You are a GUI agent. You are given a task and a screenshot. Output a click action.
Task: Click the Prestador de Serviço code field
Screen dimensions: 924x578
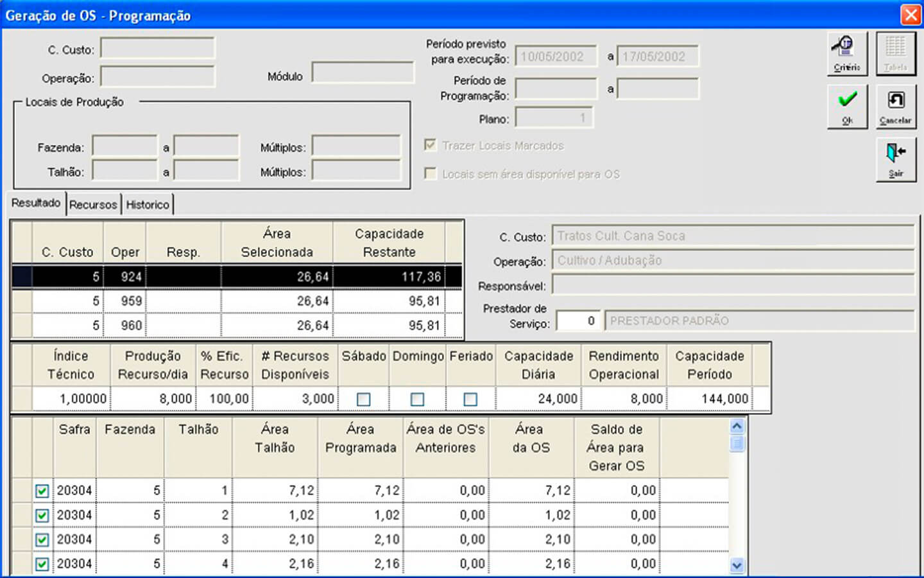[x=577, y=320]
